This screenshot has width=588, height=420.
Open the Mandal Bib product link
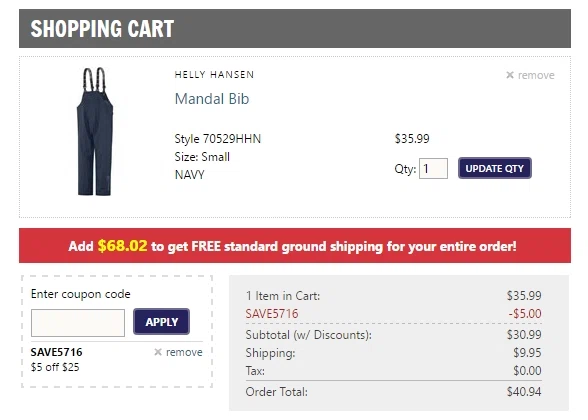(x=212, y=99)
